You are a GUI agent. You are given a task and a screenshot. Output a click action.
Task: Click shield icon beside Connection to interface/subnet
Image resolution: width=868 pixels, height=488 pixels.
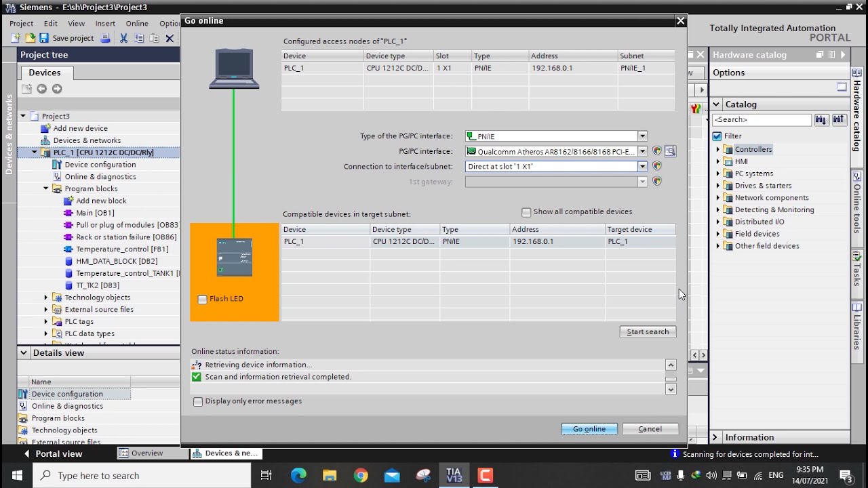(656, 166)
